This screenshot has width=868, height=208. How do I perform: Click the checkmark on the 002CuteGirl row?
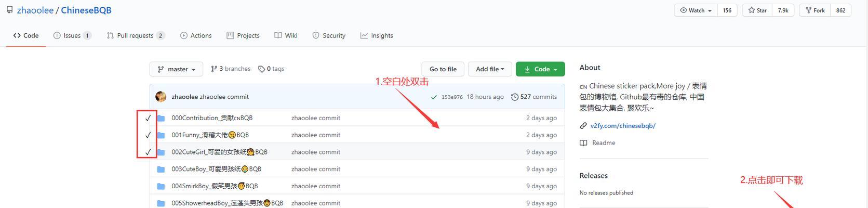point(148,152)
